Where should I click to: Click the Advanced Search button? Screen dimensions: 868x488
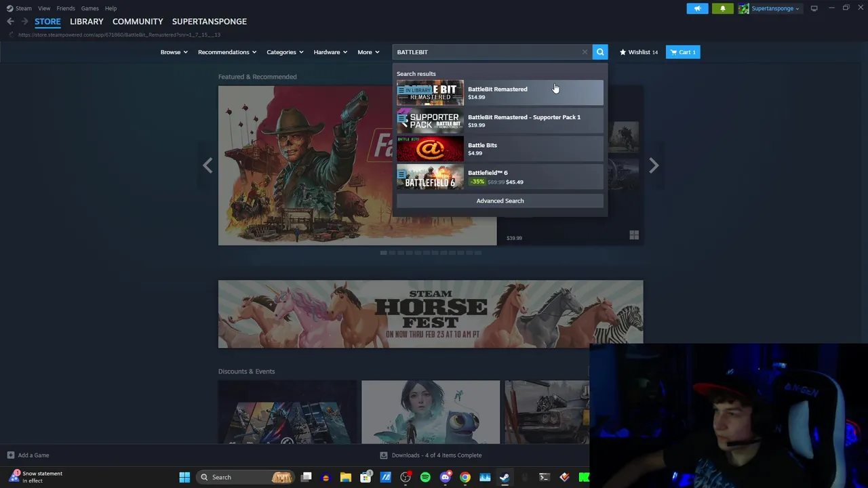pyautogui.click(x=500, y=201)
